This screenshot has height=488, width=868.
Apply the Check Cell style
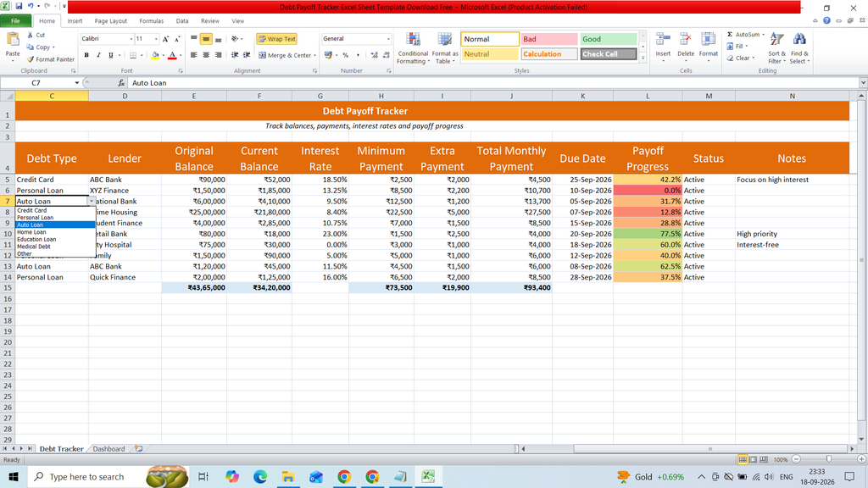[609, 54]
